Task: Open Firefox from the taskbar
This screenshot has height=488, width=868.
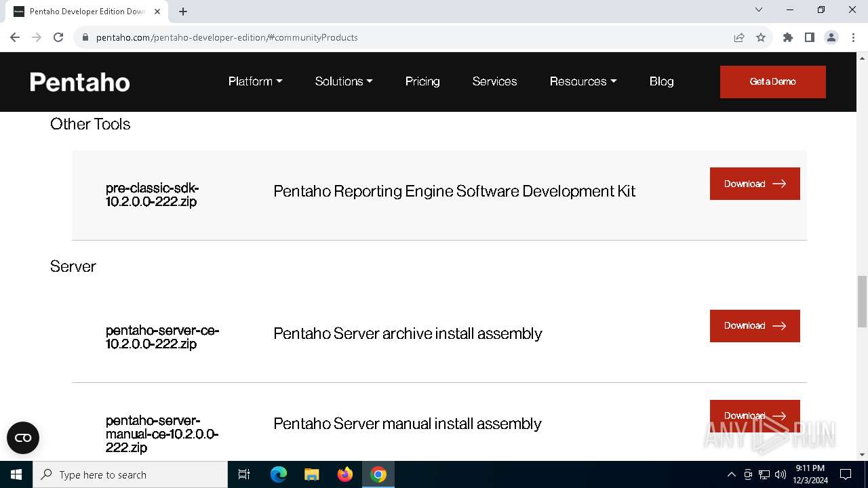Action: point(345,474)
